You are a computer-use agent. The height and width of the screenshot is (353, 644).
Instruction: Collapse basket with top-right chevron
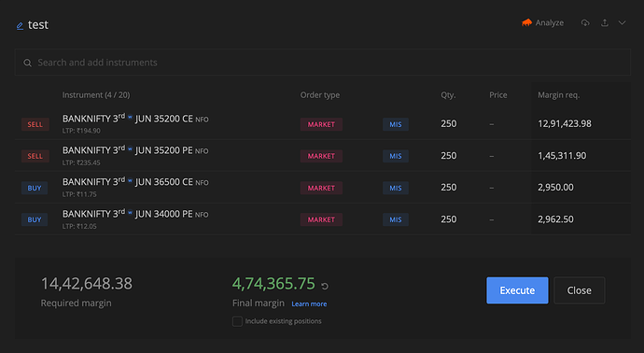623,22
